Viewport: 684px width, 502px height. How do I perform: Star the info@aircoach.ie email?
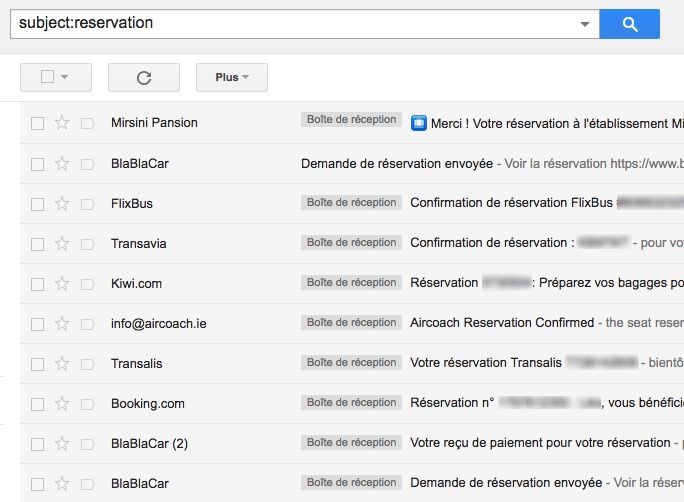tap(62, 323)
